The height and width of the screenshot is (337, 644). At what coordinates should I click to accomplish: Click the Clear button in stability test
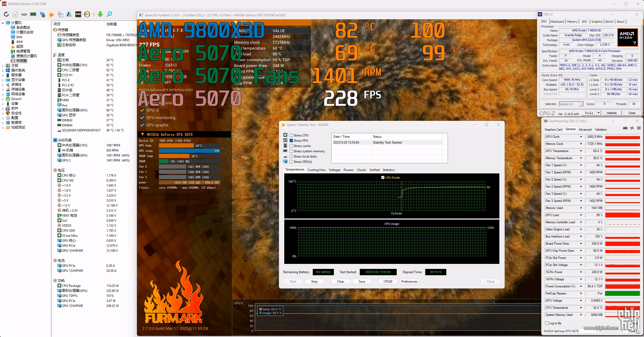[x=340, y=282]
